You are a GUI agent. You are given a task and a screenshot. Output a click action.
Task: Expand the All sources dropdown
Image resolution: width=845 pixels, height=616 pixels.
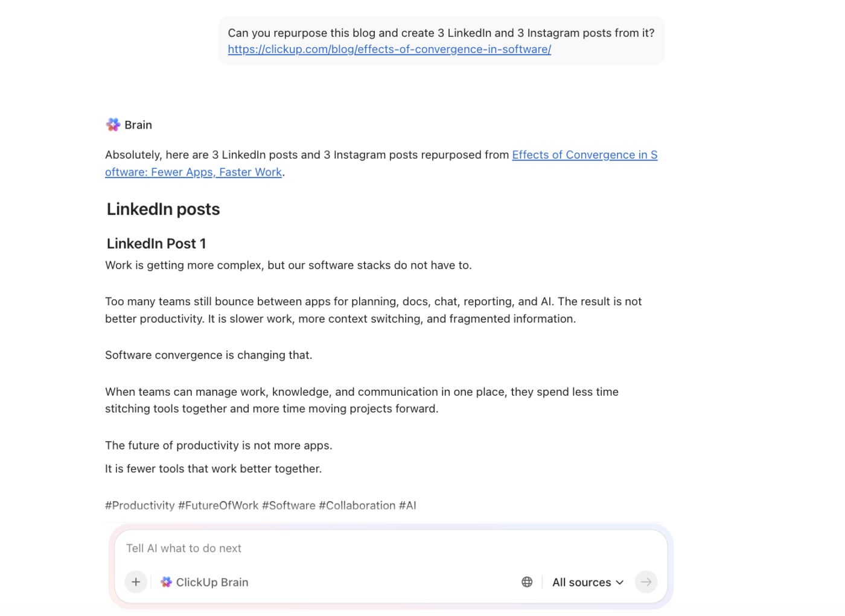[587, 582]
